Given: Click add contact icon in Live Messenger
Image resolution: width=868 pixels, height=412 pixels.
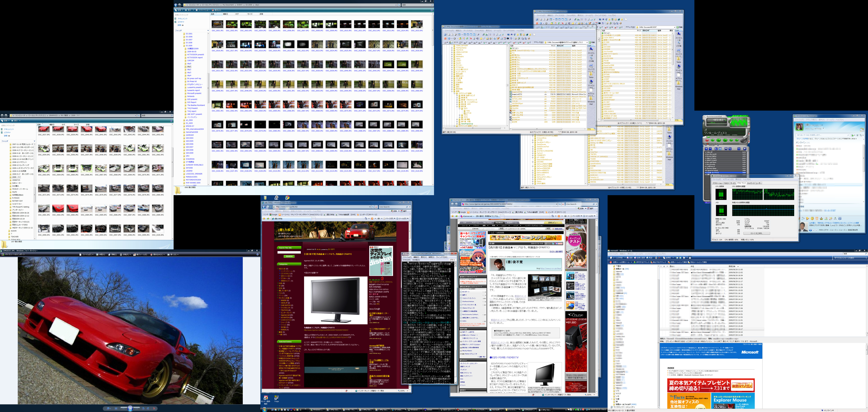Looking at the screenshot, I should 853,135.
